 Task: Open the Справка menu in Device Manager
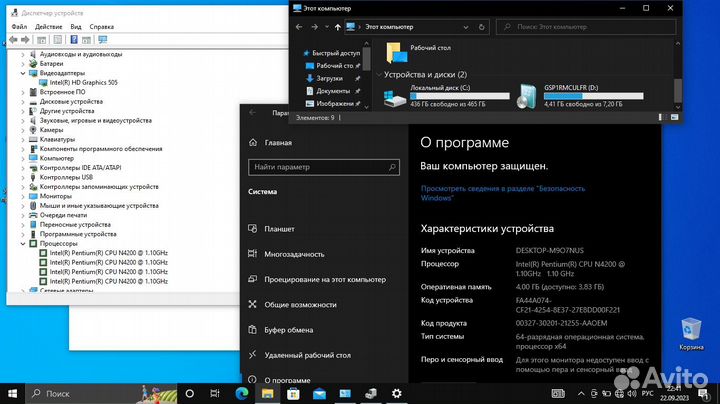(x=101, y=27)
